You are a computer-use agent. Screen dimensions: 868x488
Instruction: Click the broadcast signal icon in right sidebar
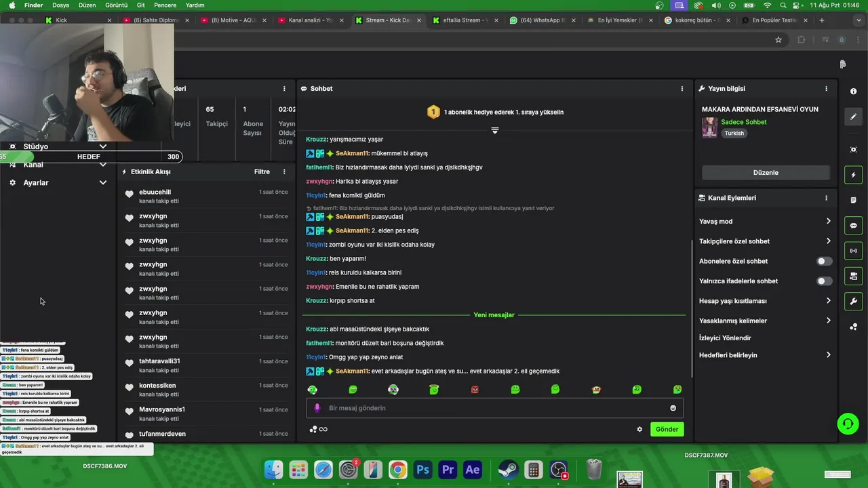point(853,251)
